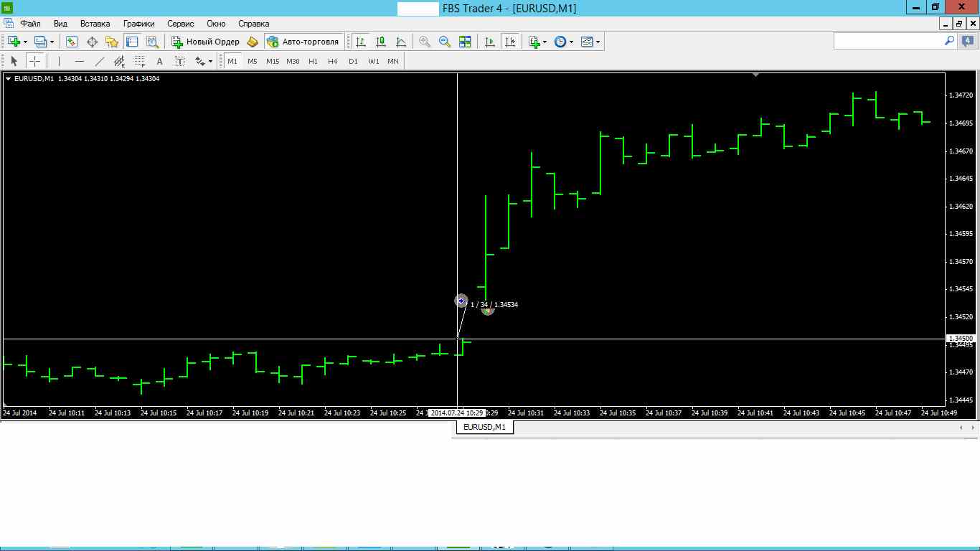Select the Trendline drawing tool
This screenshot has height=551, width=980.
click(x=100, y=61)
